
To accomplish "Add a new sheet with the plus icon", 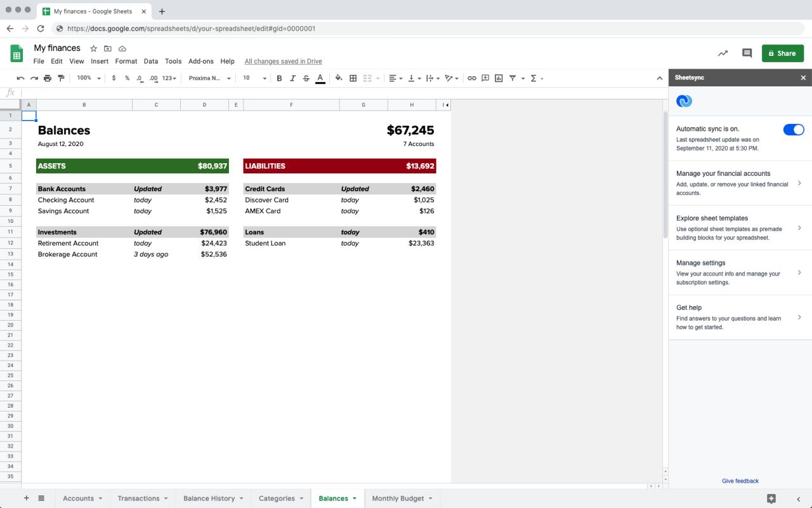I will coord(26,498).
